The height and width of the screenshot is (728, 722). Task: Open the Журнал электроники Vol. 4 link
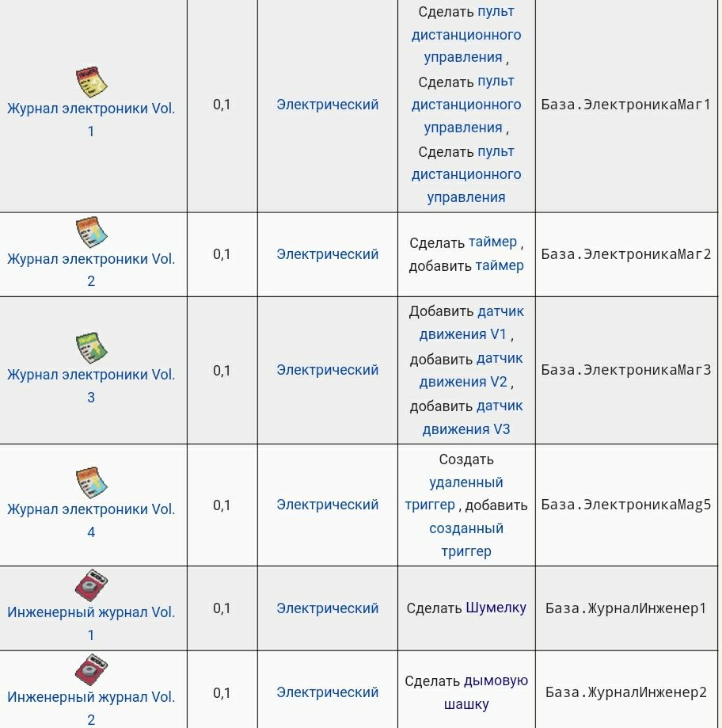[x=91, y=509]
